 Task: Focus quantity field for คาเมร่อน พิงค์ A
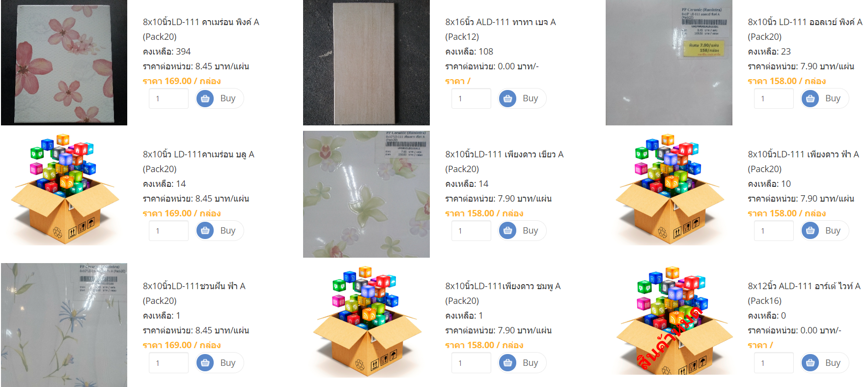pos(168,98)
